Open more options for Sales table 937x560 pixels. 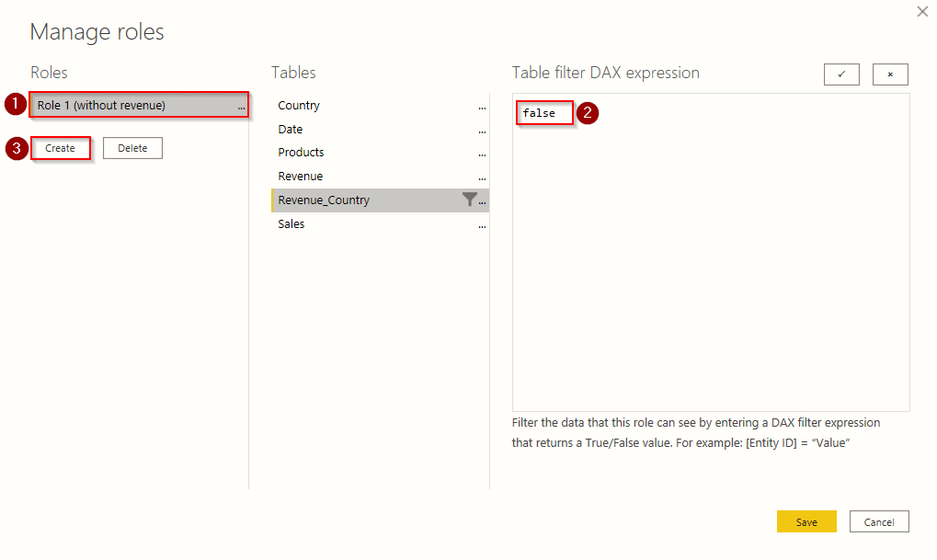(x=482, y=225)
